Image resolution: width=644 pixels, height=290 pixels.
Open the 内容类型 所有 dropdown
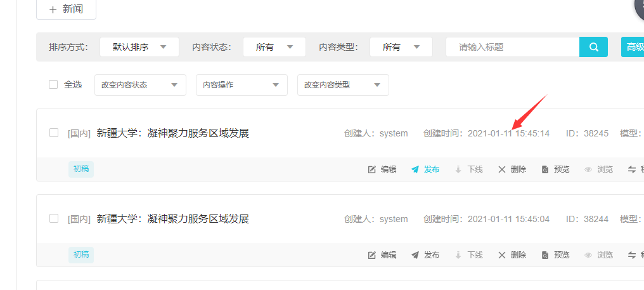click(x=401, y=47)
